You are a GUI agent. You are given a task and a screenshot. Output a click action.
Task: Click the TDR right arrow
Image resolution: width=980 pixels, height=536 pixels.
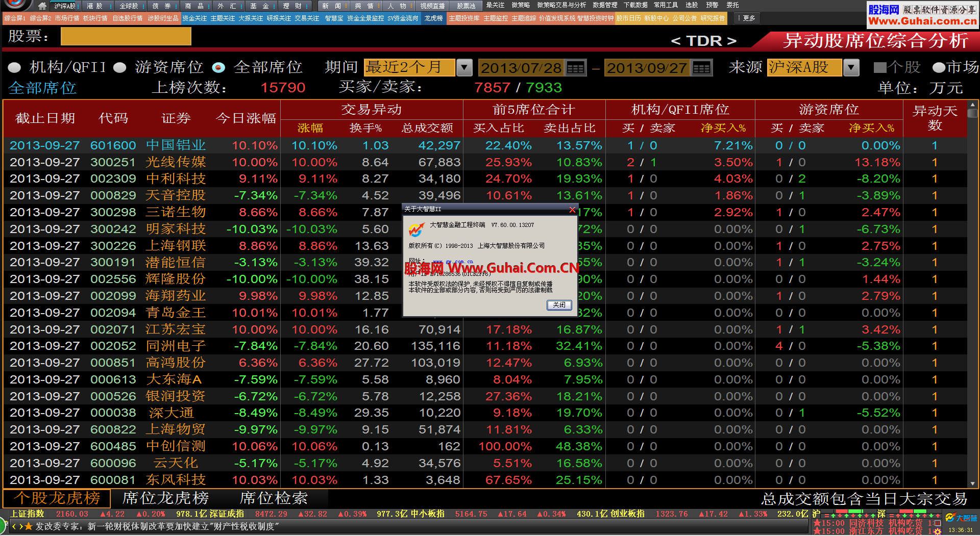pos(731,41)
